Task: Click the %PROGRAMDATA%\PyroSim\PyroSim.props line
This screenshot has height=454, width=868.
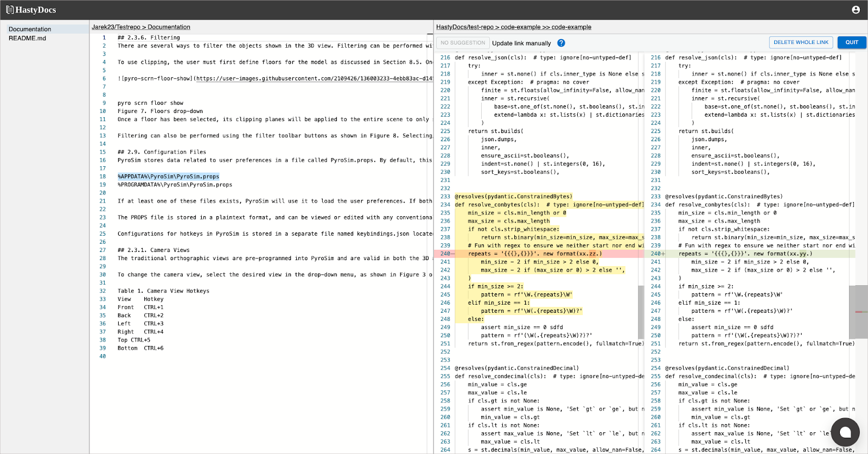Action: pyautogui.click(x=175, y=185)
